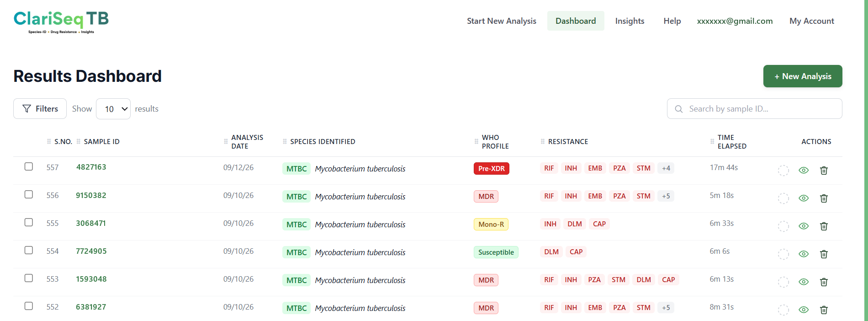This screenshot has height=321, width=868.
Task: Click drag handle beside WHO PROFILE header
Action: point(476,141)
